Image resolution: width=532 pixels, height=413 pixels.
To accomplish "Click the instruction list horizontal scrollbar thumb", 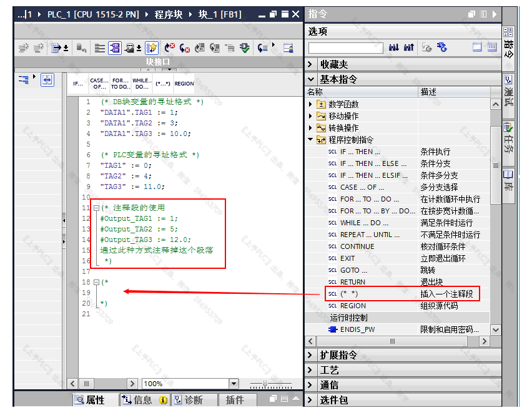I will [392, 341].
